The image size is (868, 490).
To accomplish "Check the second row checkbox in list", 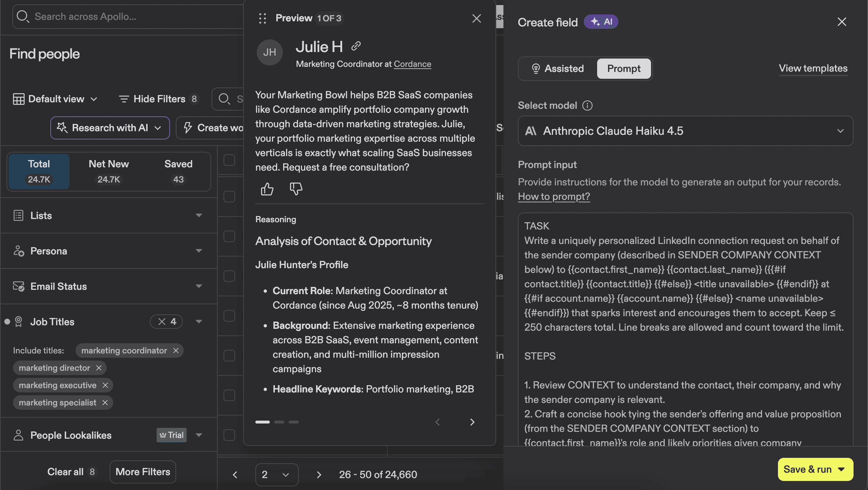I will click(x=229, y=197).
